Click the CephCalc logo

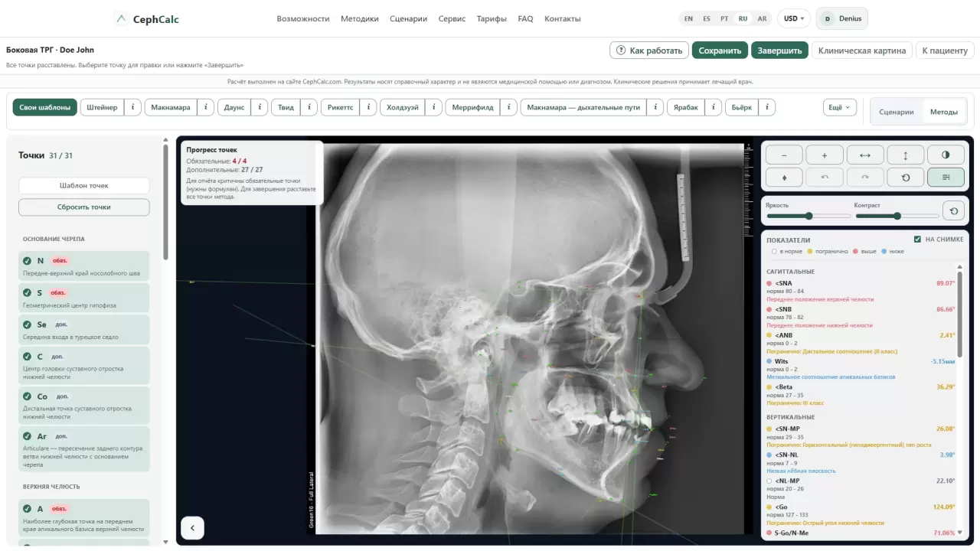(x=147, y=18)
